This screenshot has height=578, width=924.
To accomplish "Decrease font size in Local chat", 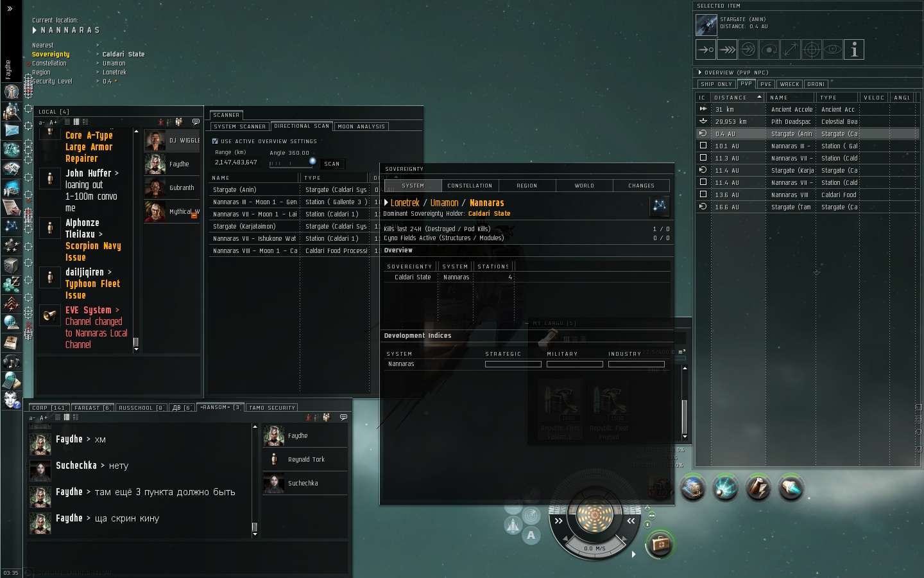I will [42, 122].
